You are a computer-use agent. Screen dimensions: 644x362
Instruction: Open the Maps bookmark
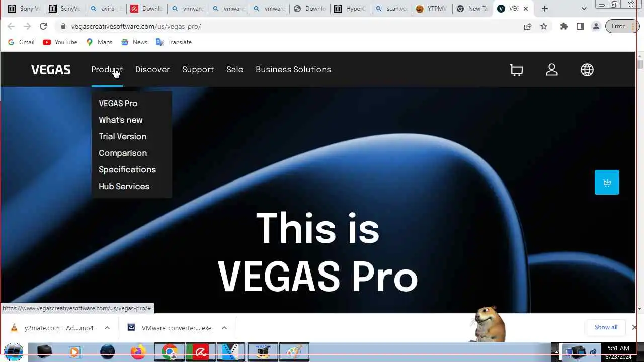[x=99, y=42]
